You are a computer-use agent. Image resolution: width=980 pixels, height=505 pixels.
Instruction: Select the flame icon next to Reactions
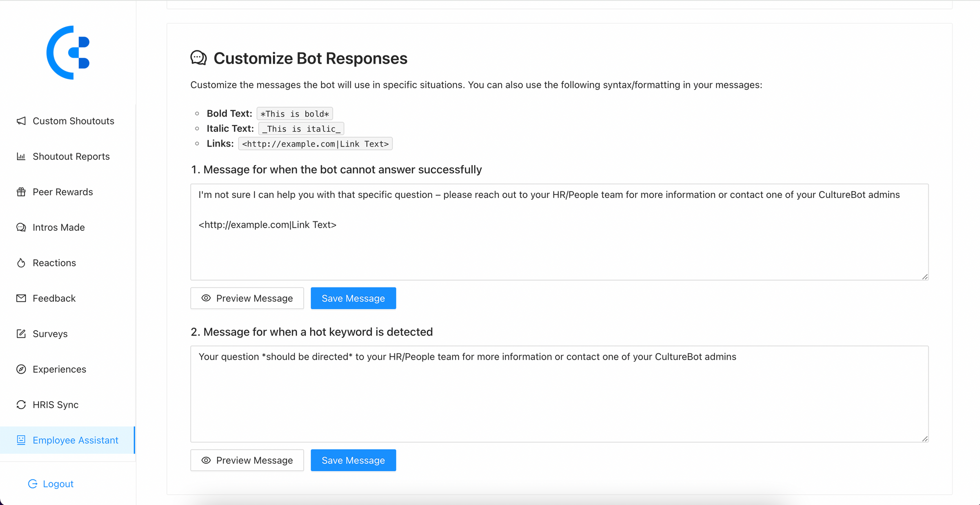(21, 263)
